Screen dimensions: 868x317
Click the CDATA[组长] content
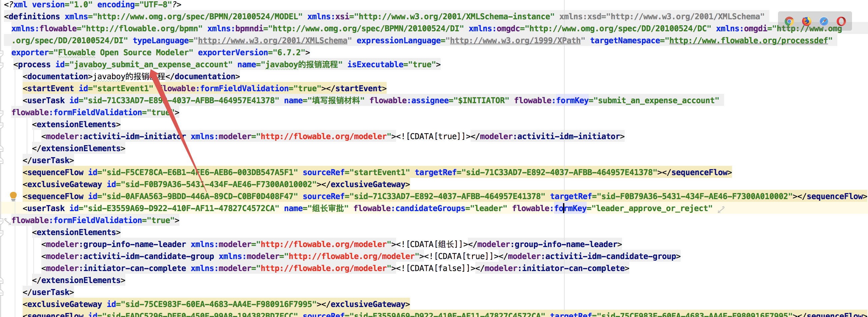(x=432, y=244)
